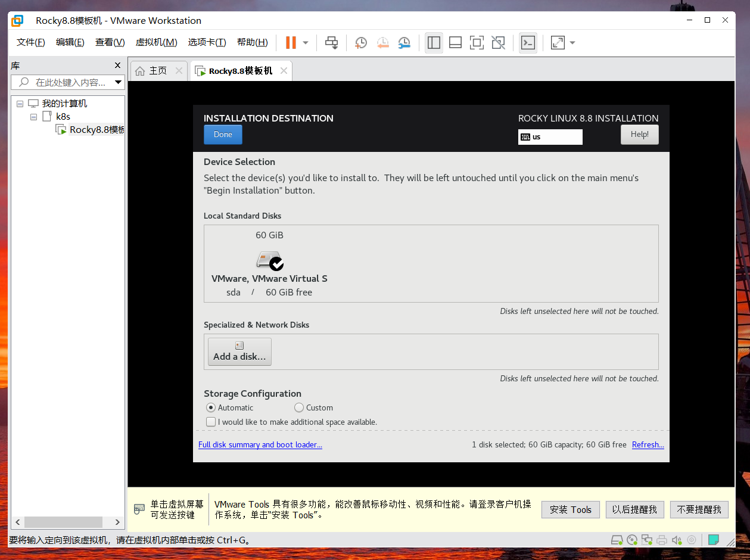Collapse the 我的计算机 tree node
The height and width of the screenshot is (560, 750).
click(x=20, y=104)
